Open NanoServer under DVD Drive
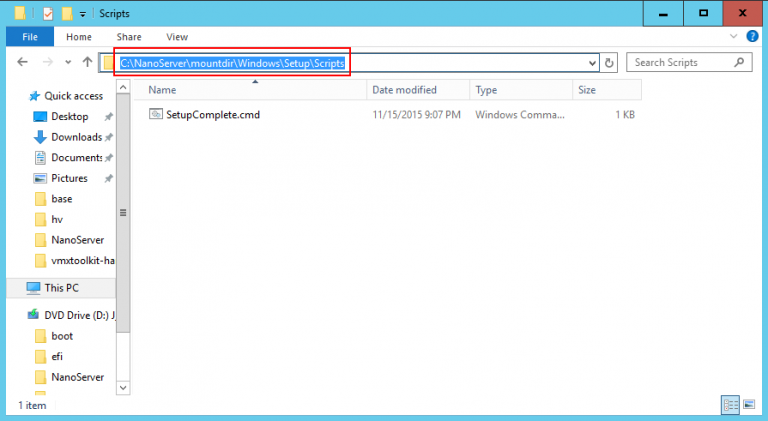This screenshot has height=421, width=768. pyautogui.click(x=77, y=377)
